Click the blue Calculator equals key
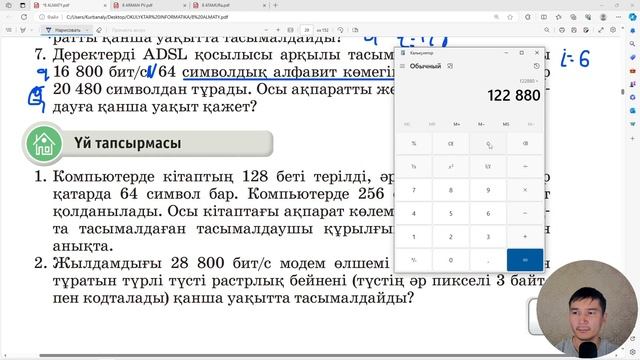 click(x=525, y=260)
